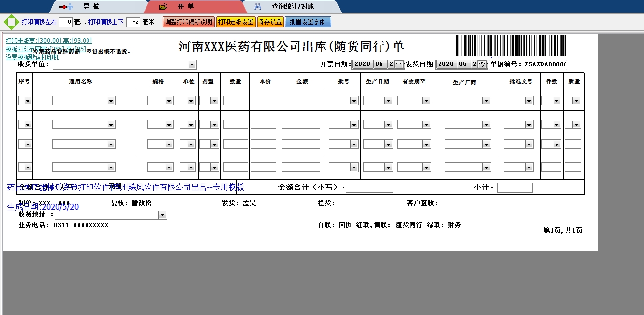The image size is (644, 315).
Task: Expand the 收货单位 dropdown
Action: click(x=192, y=65)
